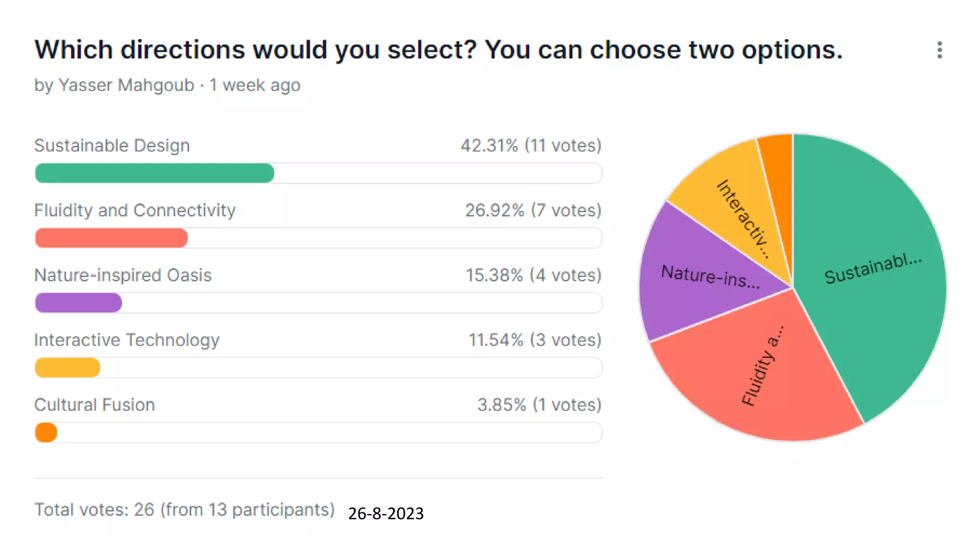
Task: Click the Interactive Technology option label
Action: point(127,340)
